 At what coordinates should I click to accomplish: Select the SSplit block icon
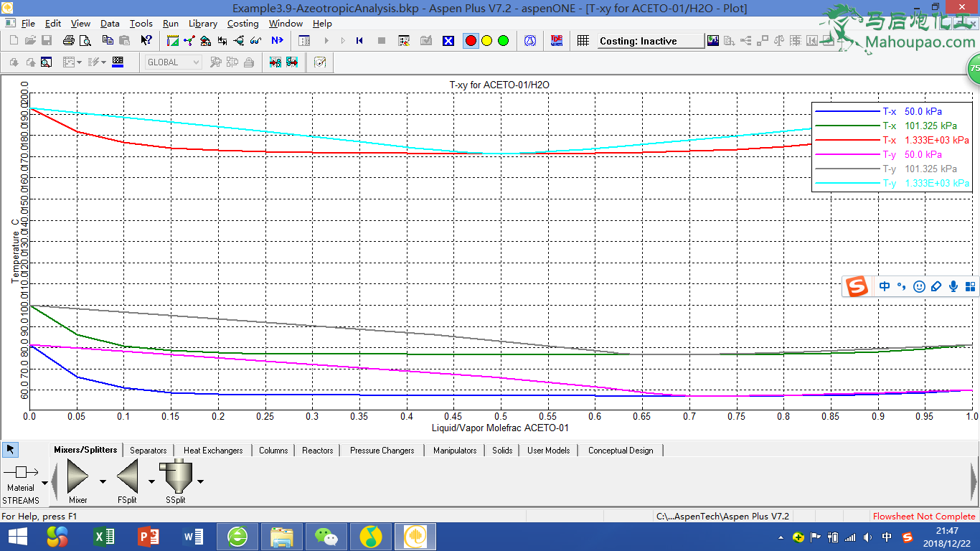point(175,476)
